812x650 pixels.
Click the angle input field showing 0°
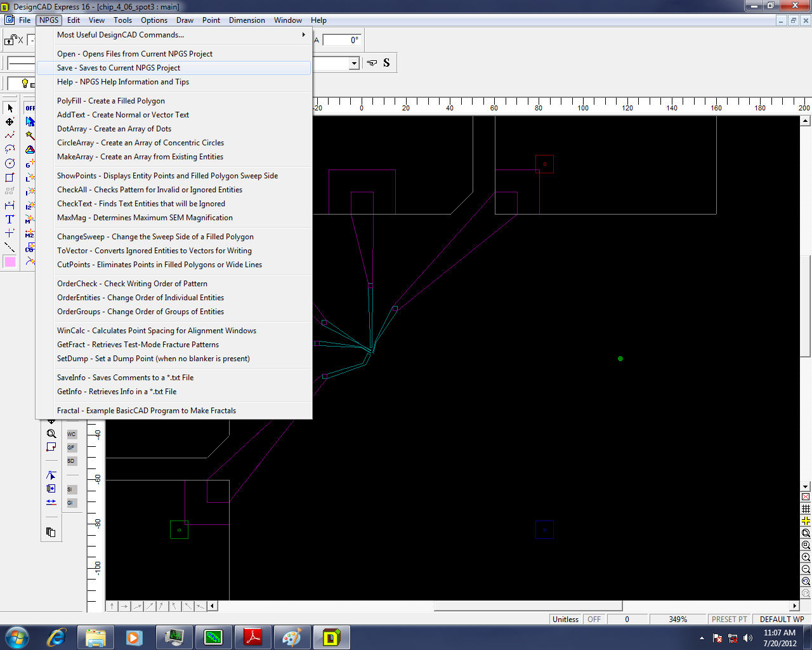[342, 40]
